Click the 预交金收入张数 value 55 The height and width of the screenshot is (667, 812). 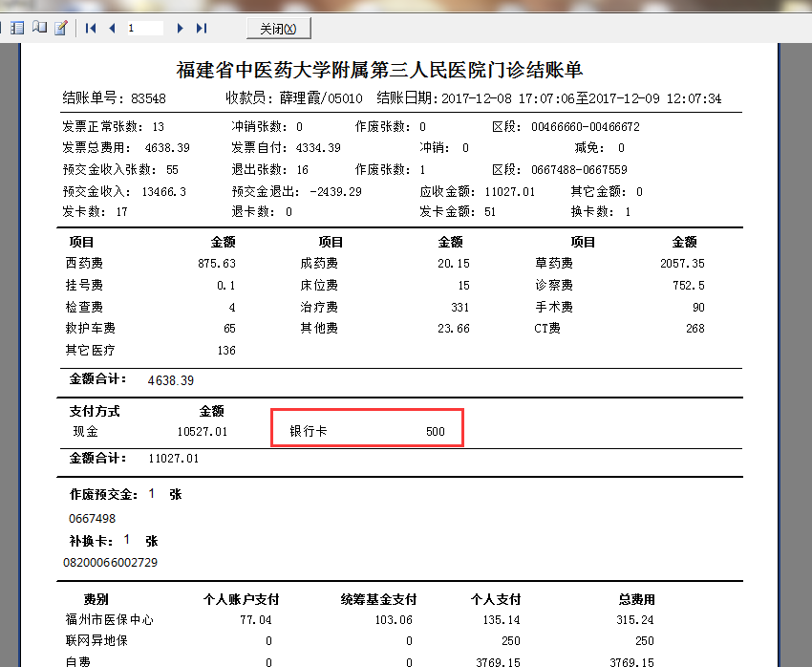tap(172, 170)
